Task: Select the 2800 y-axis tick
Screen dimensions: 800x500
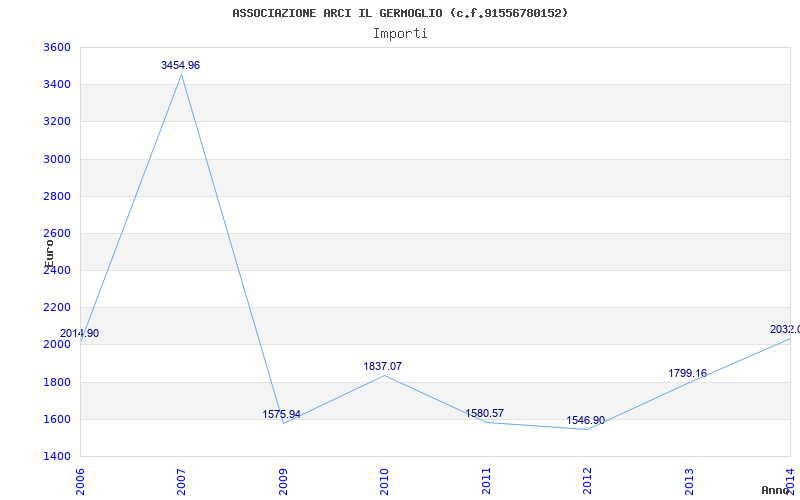Action: [x=57, y=196]
